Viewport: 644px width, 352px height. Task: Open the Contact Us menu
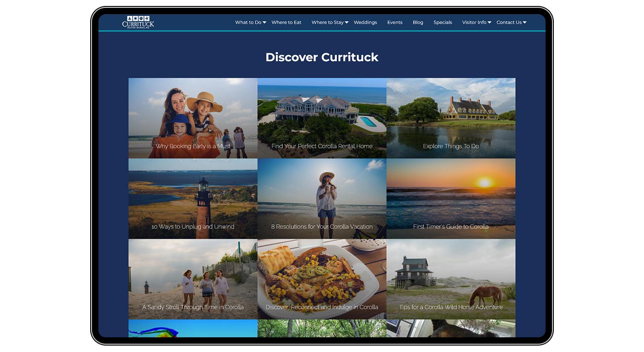click(509, 22)
